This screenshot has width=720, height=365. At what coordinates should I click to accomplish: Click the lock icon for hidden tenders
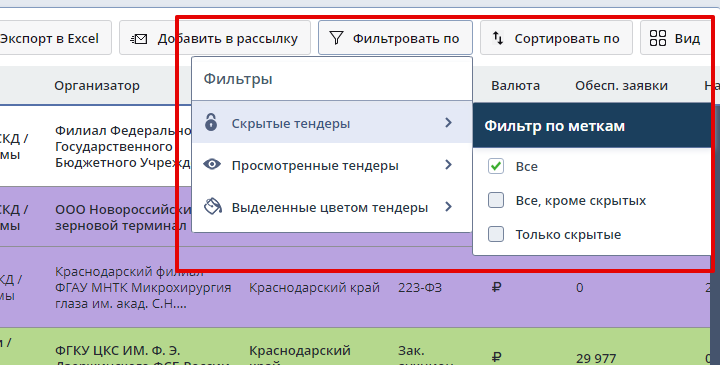(211, 122)
